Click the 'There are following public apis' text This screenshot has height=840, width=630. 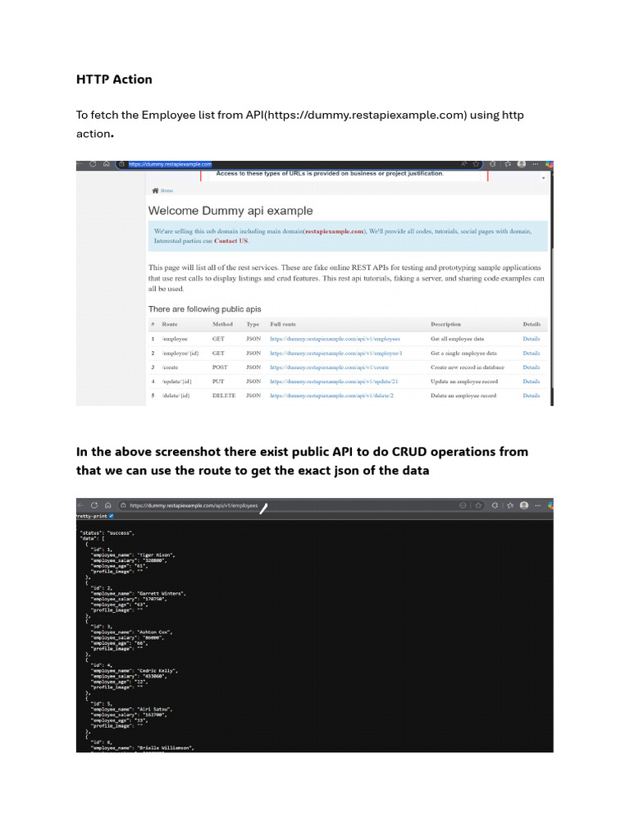(x=204, y=309)
